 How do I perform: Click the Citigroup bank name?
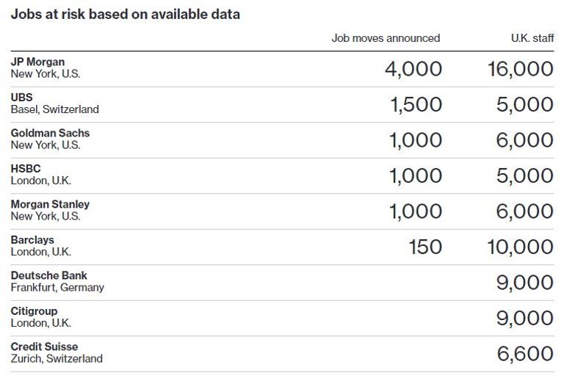tap(34, 311)
